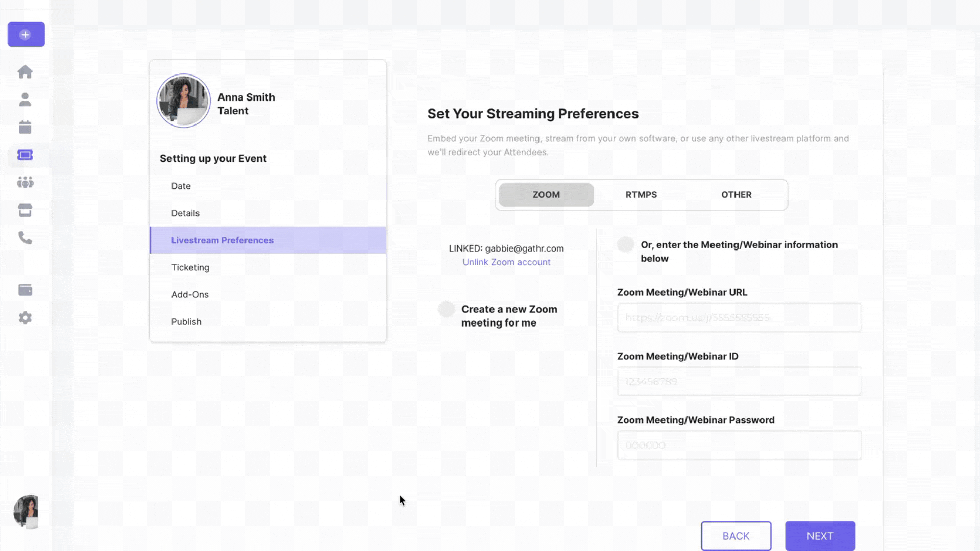Screen dimensions: 980x551
Task: Select the ticket events sidebar icon
Action: (x=25, y=155)
